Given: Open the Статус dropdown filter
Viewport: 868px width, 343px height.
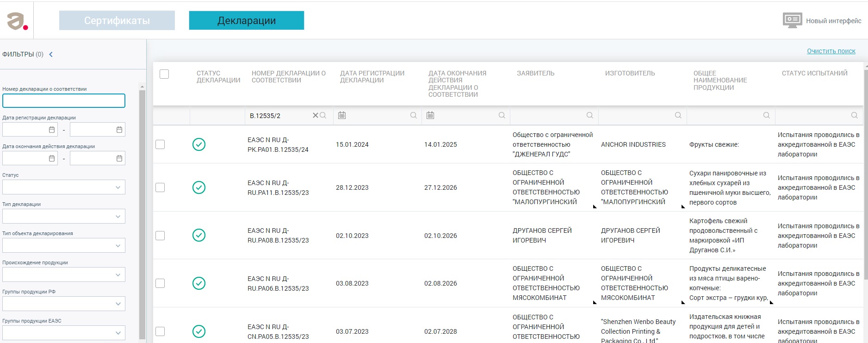Looking at the screenshot, I should pyautogui.click(x=64, y=187).
